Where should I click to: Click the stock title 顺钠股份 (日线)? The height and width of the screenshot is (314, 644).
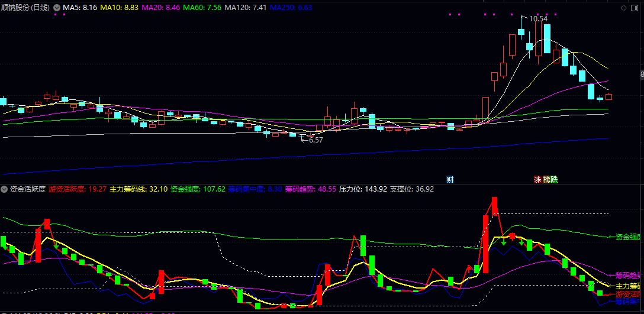(25, 7)
